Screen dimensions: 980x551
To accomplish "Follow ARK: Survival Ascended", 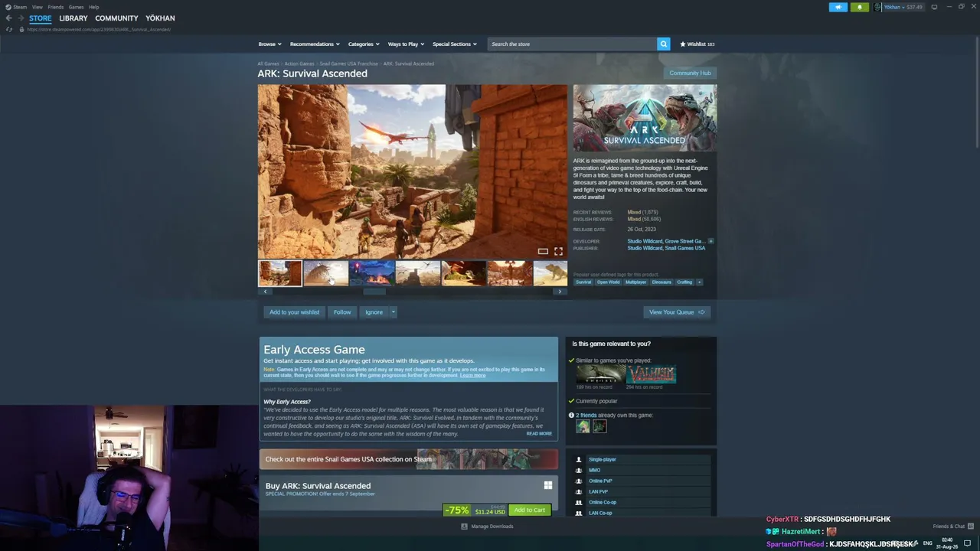I will coord(342,312).
